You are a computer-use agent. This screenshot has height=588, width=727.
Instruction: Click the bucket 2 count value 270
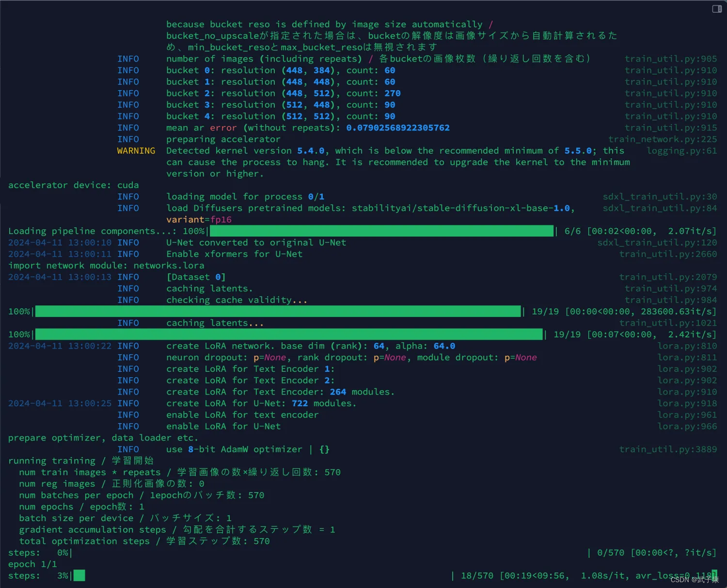[393, 93]
